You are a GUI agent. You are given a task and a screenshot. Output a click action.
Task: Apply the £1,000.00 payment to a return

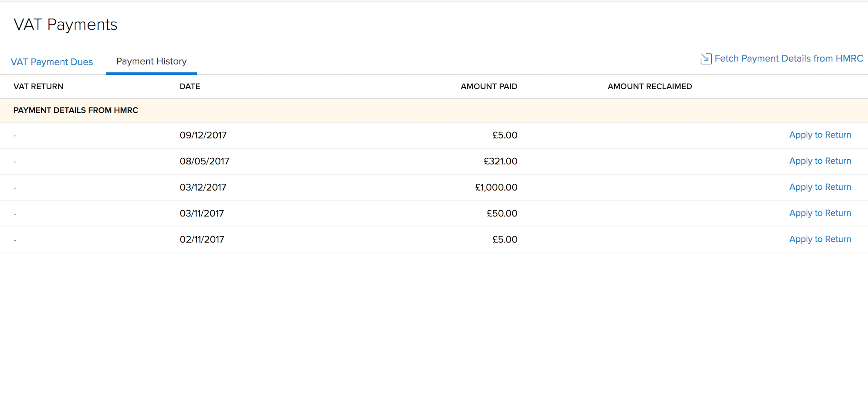[820, 187]
